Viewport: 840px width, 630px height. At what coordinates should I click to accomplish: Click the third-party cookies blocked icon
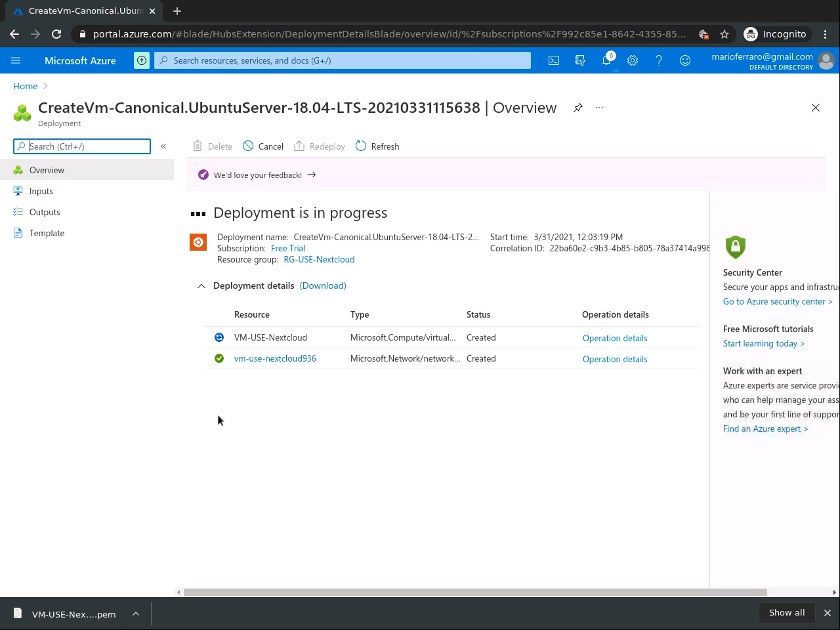pyautogui.click(x=703, y=34)
